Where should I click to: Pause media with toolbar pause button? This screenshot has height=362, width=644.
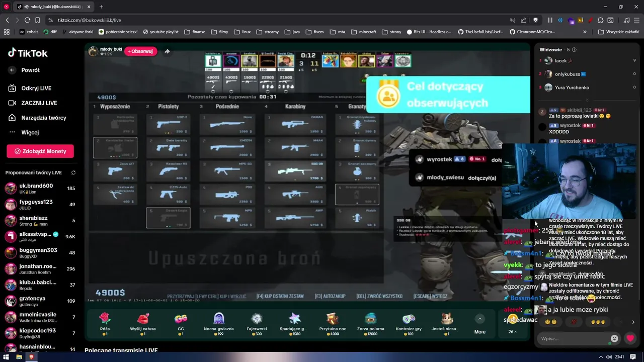tap(550, 20)
